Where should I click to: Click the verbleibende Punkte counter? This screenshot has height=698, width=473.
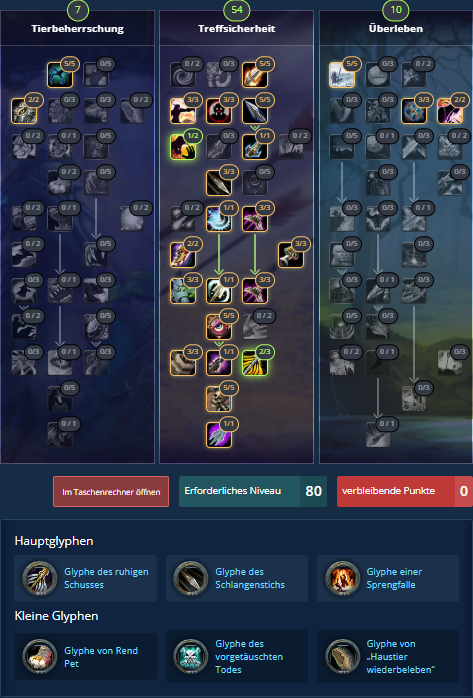pyautogui.click(x=405, y=491)
